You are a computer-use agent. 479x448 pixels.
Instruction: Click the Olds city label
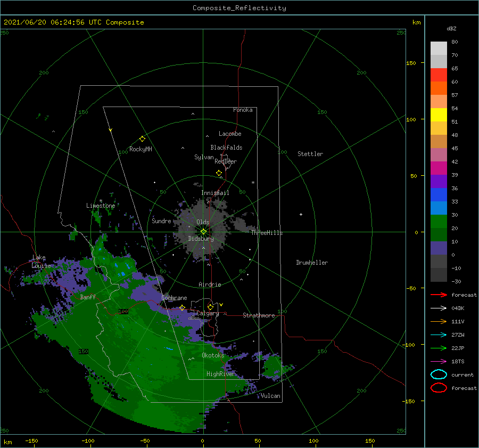[x=203, y=222]
